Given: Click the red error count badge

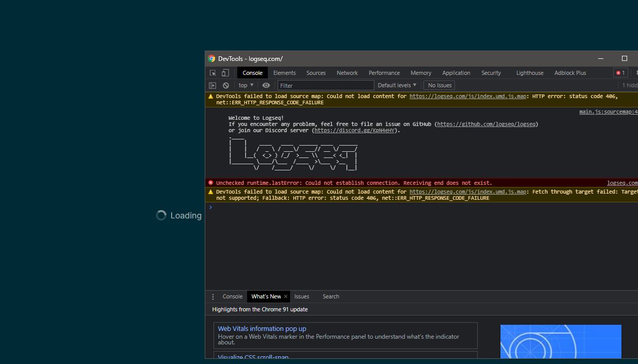Looking at the screenshot, I should pos(620,73).
